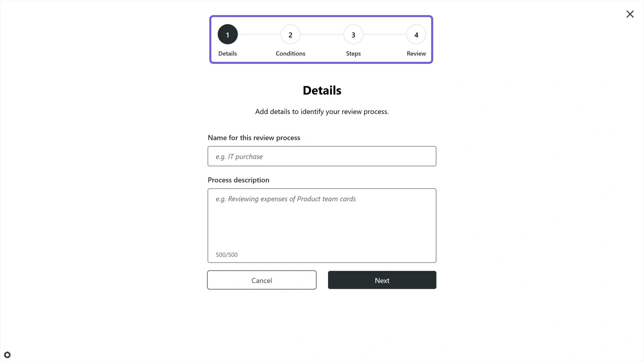Click the e.g. IT purchase placeholder field

click(x=322, y=156)
